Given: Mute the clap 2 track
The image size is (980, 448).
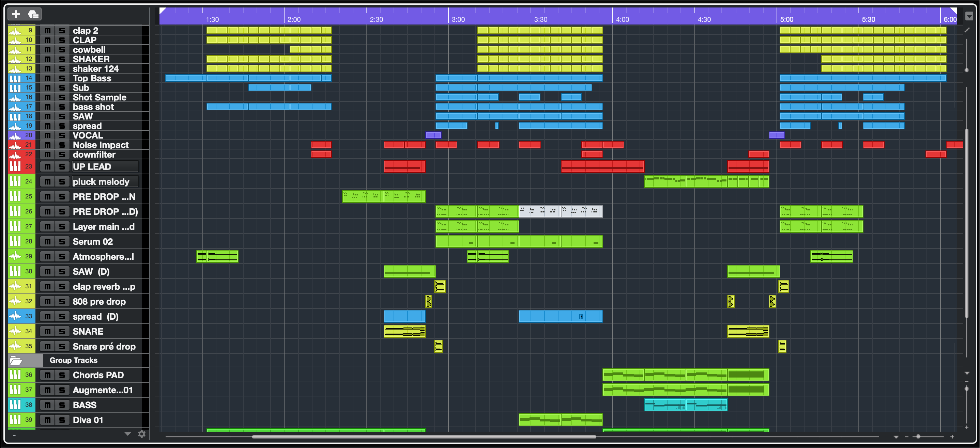Looking at the screenshot, I should point(48,30).
